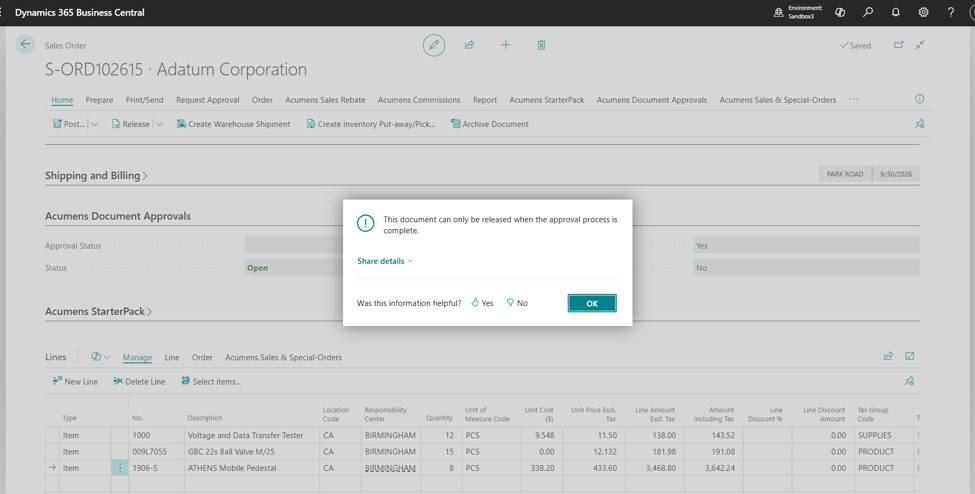Viewport: 975px width, 494px height.
Task: Click the Release button
Action: click(131, 124)
